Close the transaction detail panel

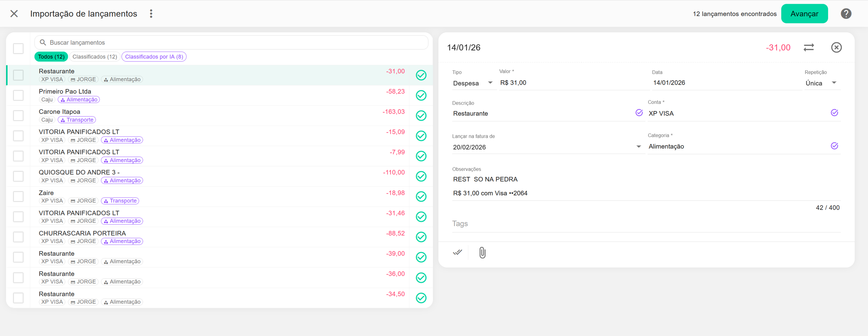836,47
